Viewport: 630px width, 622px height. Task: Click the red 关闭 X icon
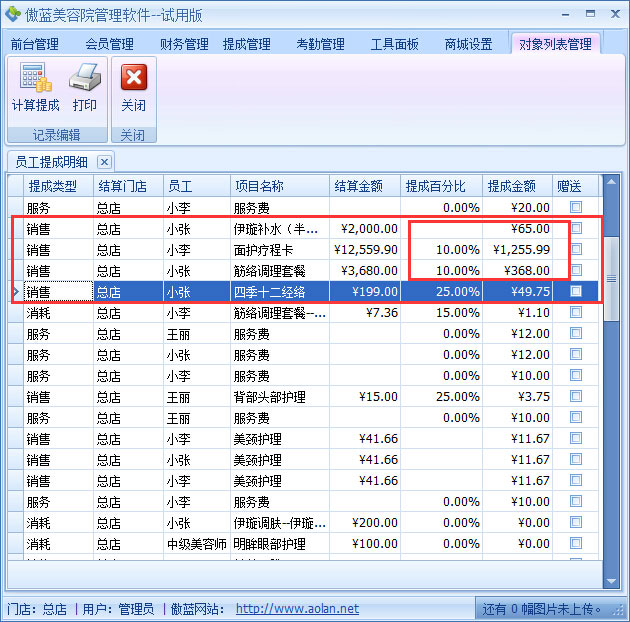coord(133,78)
